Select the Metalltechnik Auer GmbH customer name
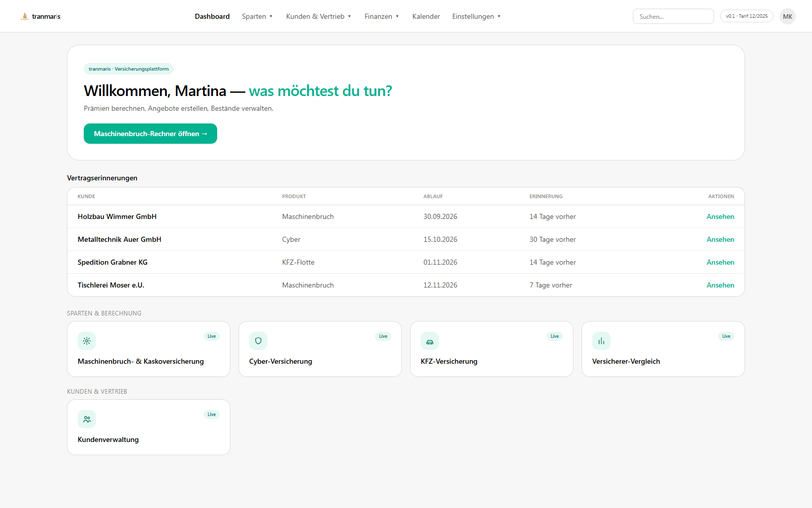Screen dimensions: 812x508 click(x=119, y=239)
